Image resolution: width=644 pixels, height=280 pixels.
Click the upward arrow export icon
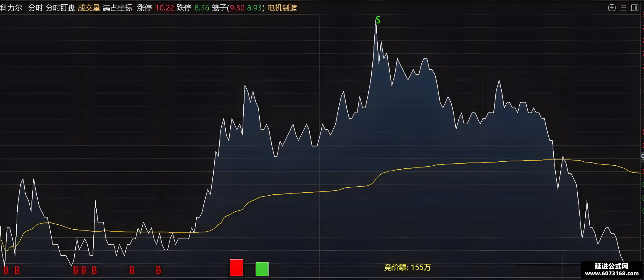(612, 8)
